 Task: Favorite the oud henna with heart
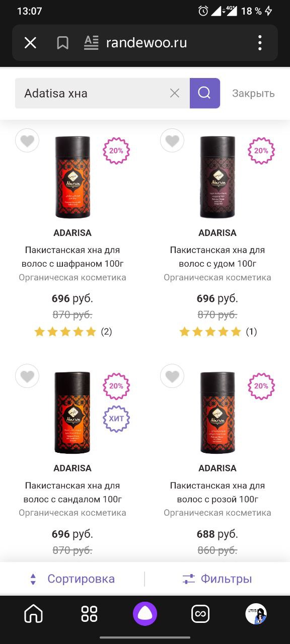tap(172, 141)
